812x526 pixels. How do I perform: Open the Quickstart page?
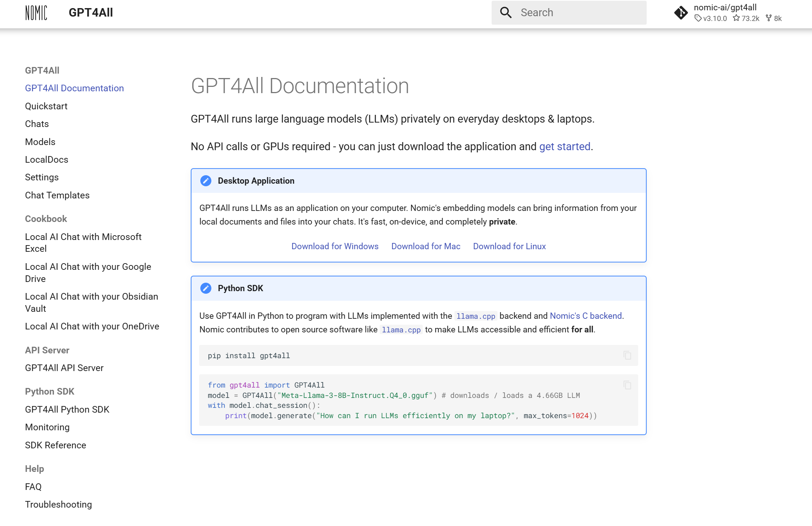pyautogui.click(x=46, y=106)
